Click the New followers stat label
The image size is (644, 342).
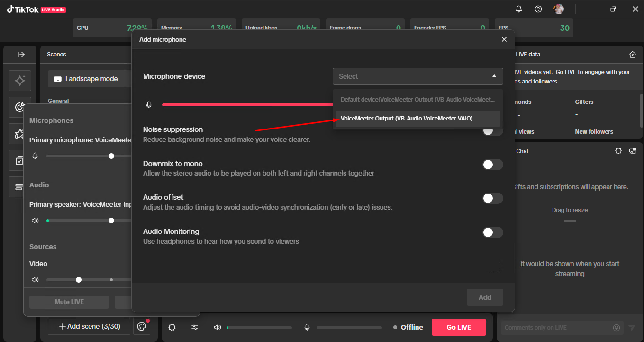pos(594,132)
